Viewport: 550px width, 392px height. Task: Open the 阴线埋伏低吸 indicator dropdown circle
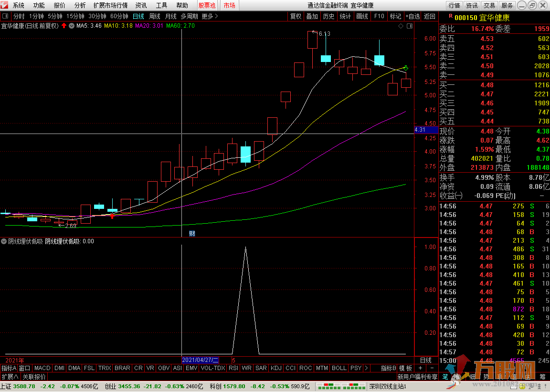4,241
